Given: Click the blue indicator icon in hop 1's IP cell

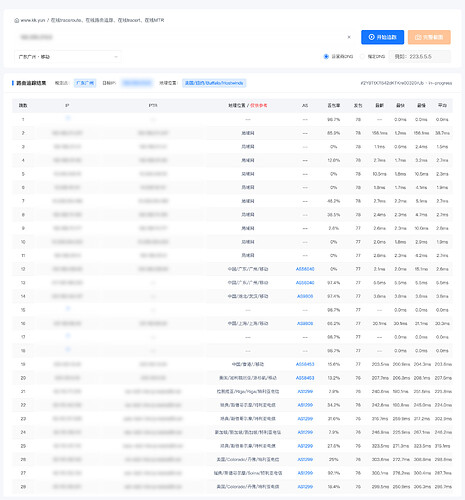Looking at the screenshot, I should 68,118.
